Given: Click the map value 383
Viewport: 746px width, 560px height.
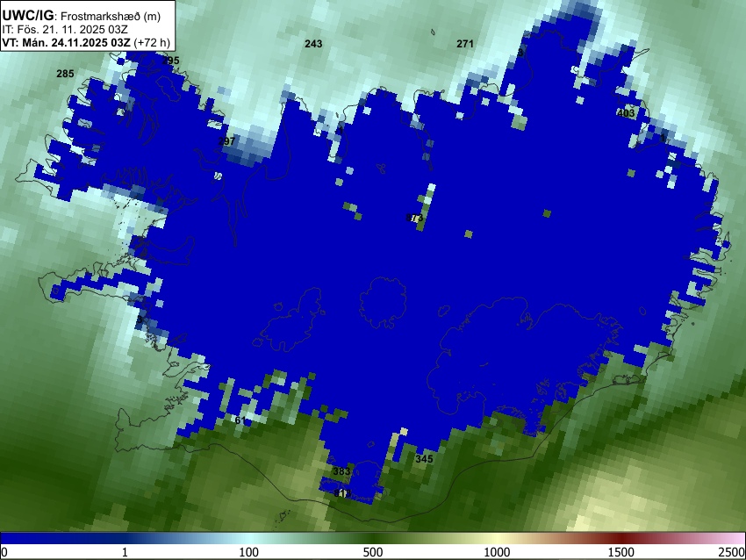Looking at the screenshot, I should point(341,471).
